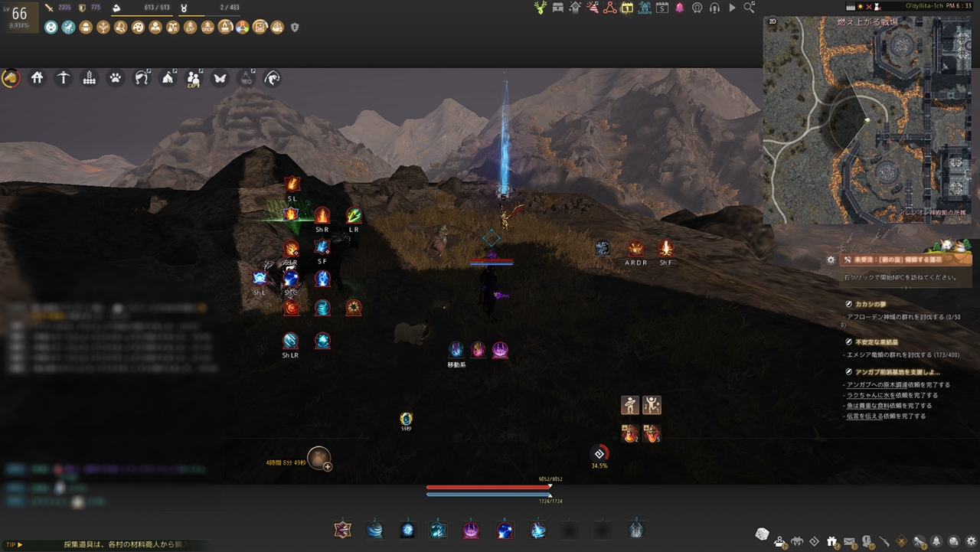Open the house icon in the round-button row
This screenshot has width=980, height=552.
tap(37, 77)
